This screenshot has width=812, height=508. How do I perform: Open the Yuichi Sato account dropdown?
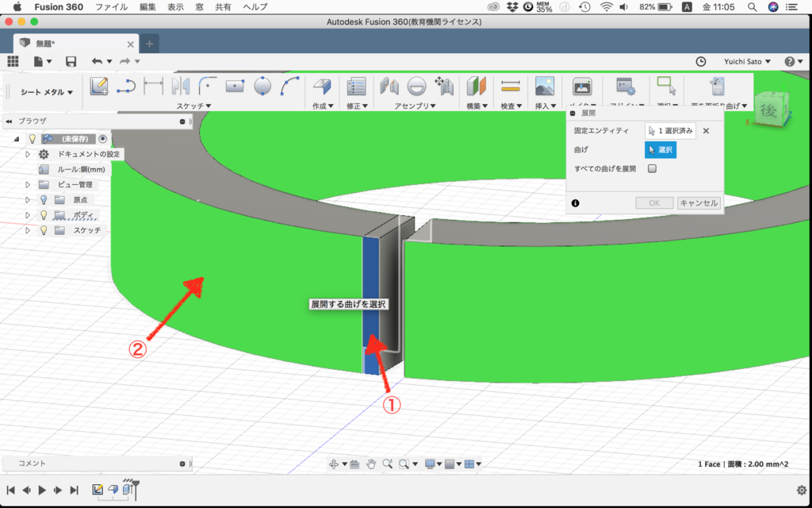(747, 61)
